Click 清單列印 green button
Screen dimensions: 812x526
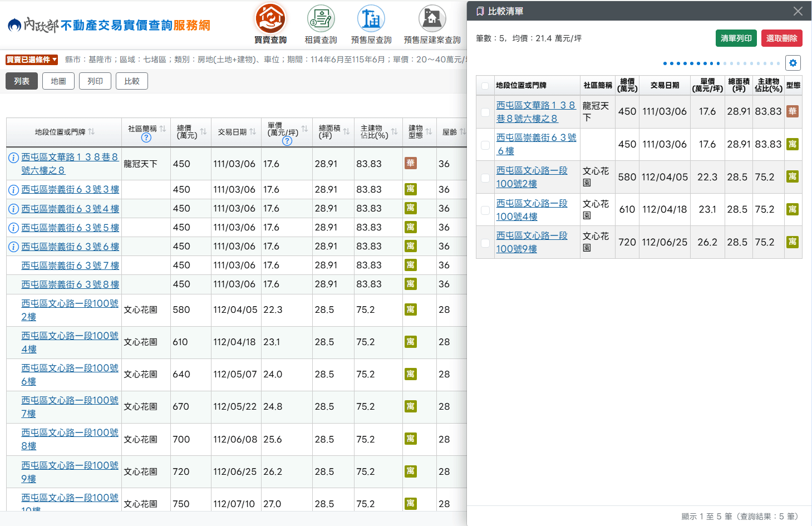[736, 38]
